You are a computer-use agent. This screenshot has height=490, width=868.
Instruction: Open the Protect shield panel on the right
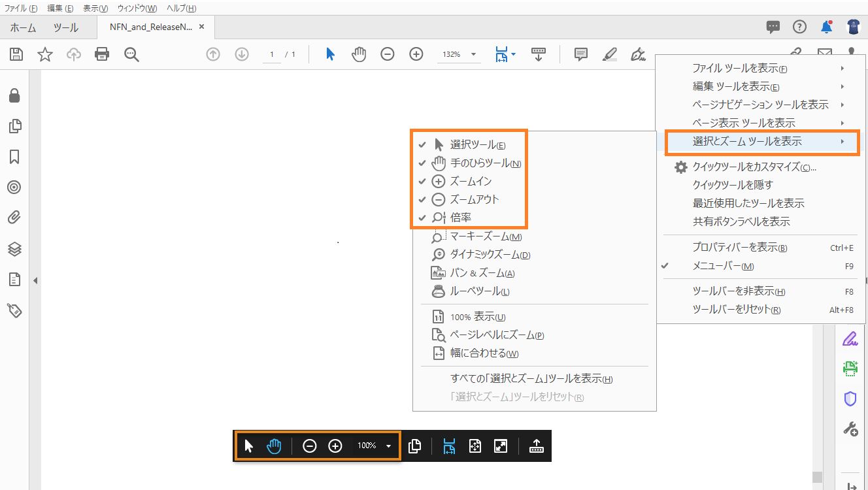tap(850, 399)
